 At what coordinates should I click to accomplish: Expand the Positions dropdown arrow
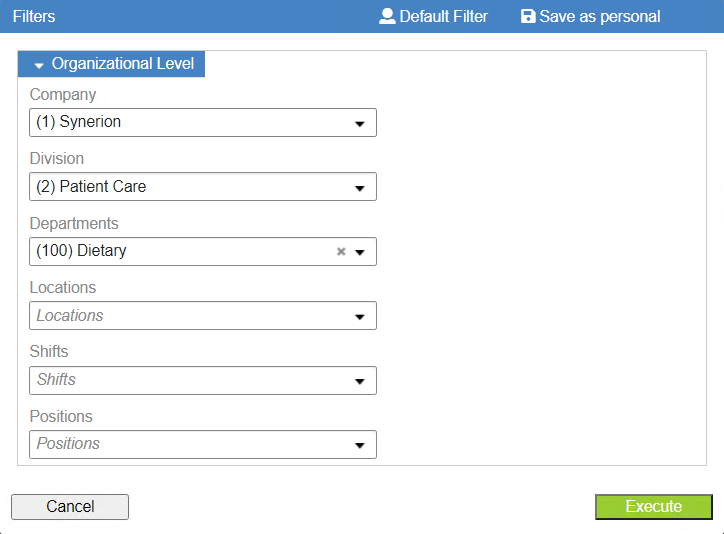359,446
